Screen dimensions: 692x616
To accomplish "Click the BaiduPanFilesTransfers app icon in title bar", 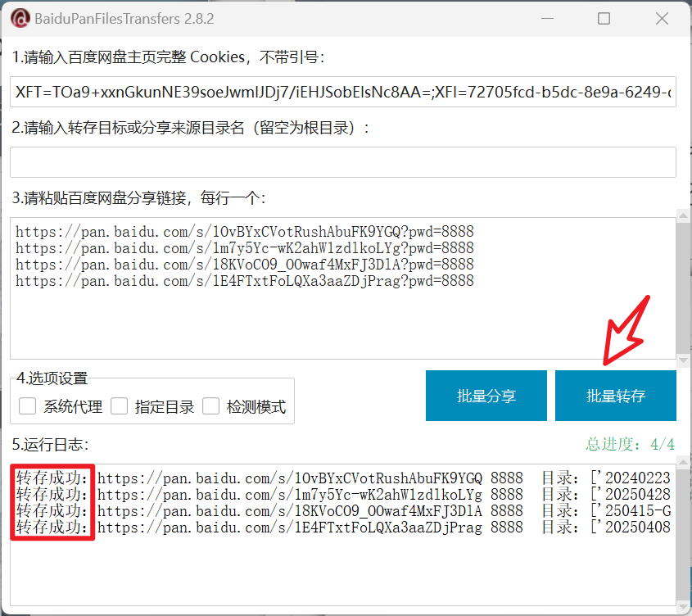I will [x=20, y=18].
